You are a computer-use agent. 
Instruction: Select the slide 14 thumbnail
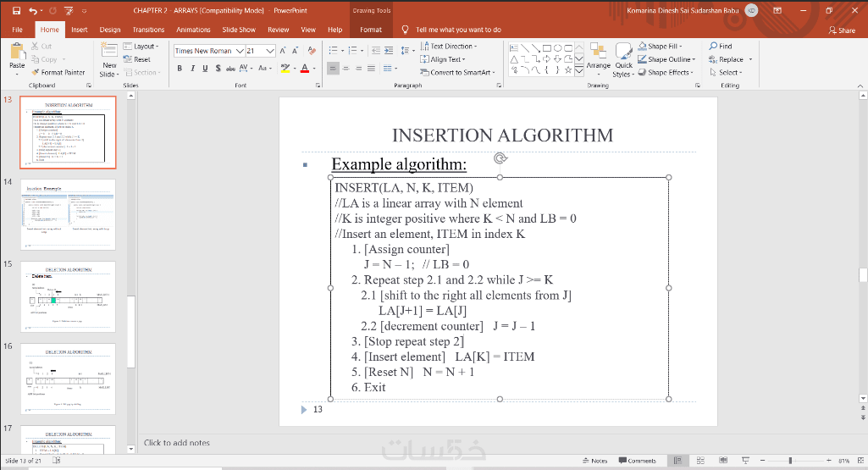68,214
